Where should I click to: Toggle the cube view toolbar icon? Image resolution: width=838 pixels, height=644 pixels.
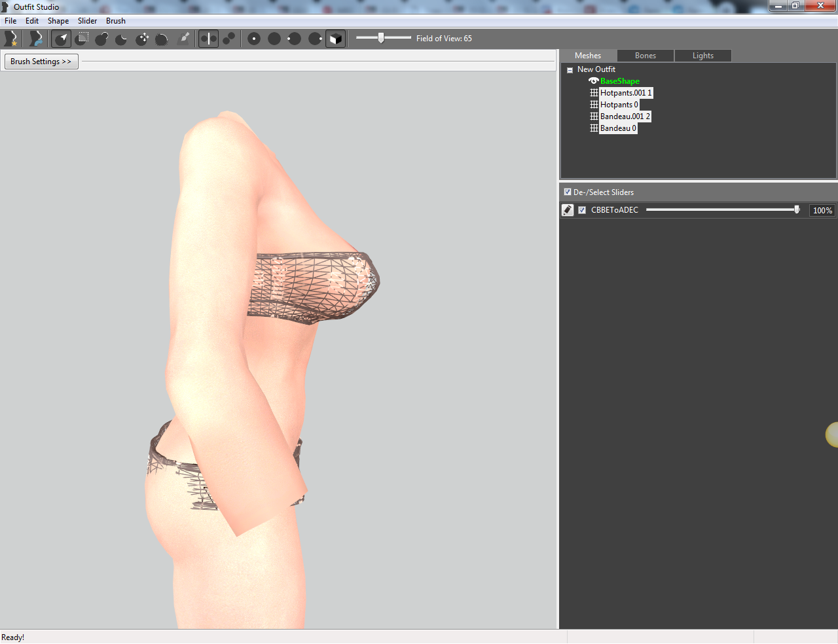tap(335, 39)
